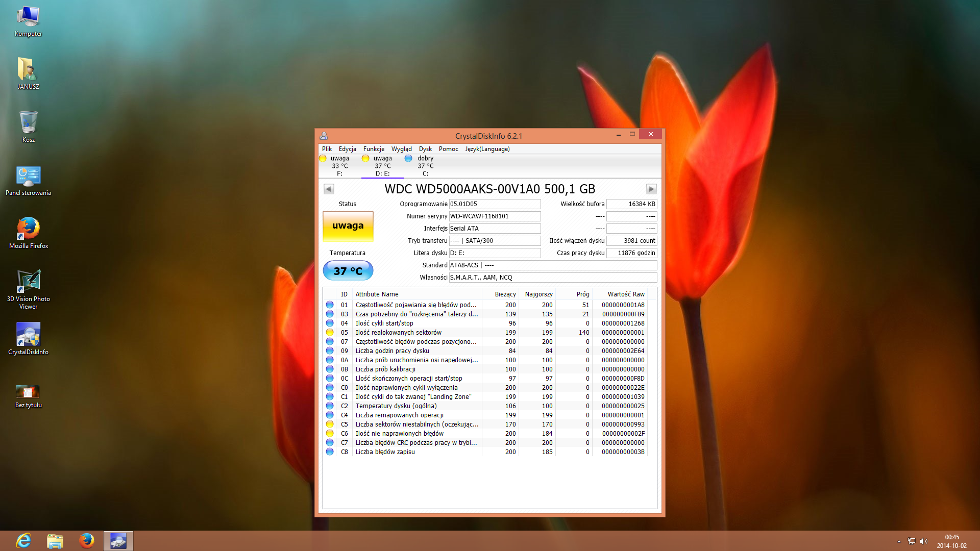Click yellow caution icon of attribute C5
Screen dimensions: 980x551
(x=330, y=424)
